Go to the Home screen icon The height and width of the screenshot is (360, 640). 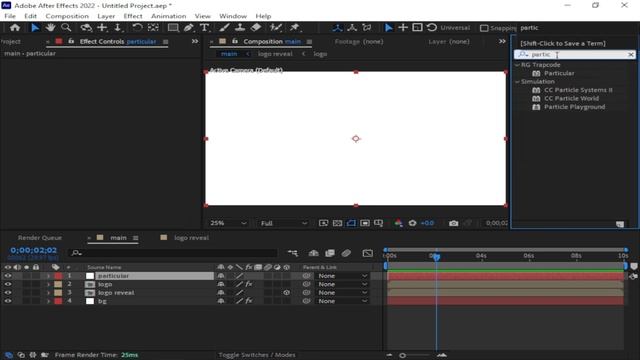(15, 28)
